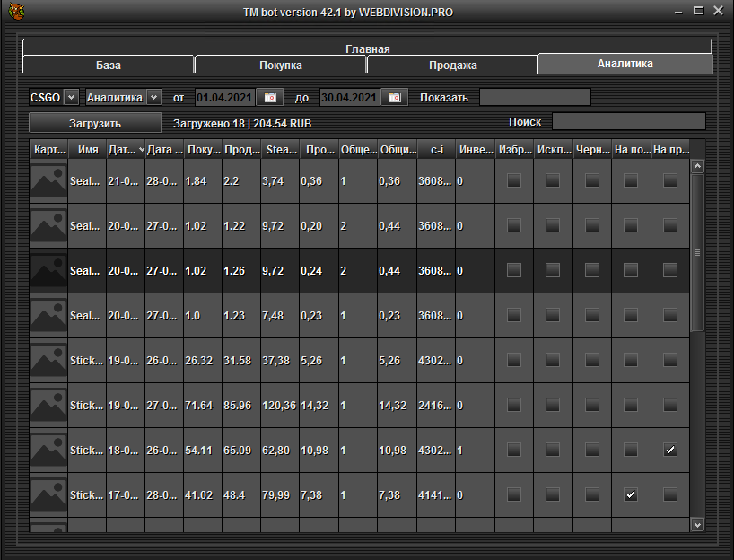Check Избр... checkbox in first Seal row
Screen dimensions: 734x560
tap(513, 181)
